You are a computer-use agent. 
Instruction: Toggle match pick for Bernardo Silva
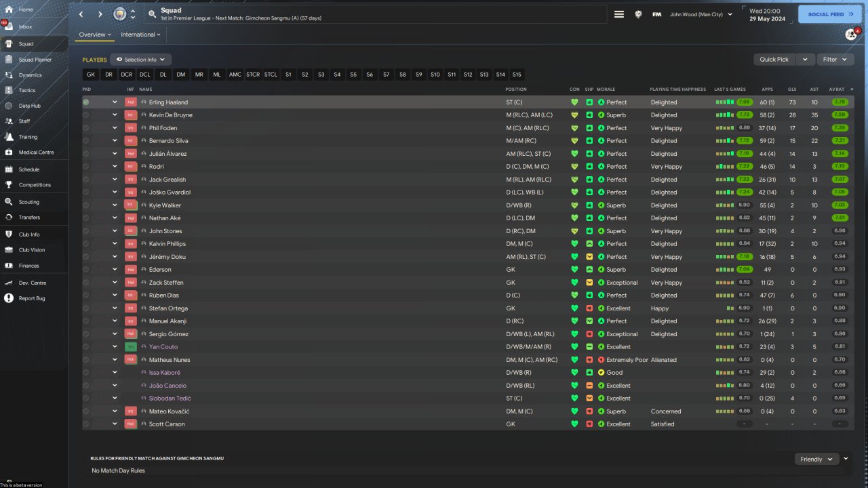86,141
